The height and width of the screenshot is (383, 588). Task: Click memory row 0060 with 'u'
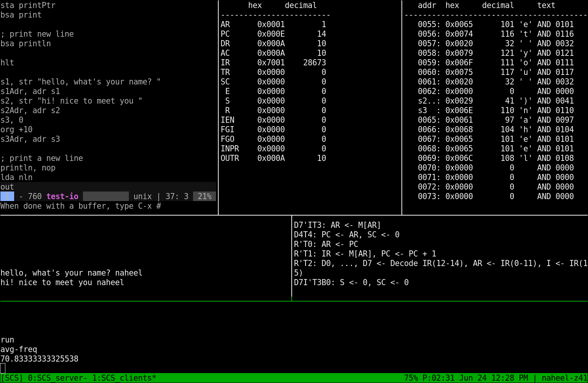pos(496,72)
